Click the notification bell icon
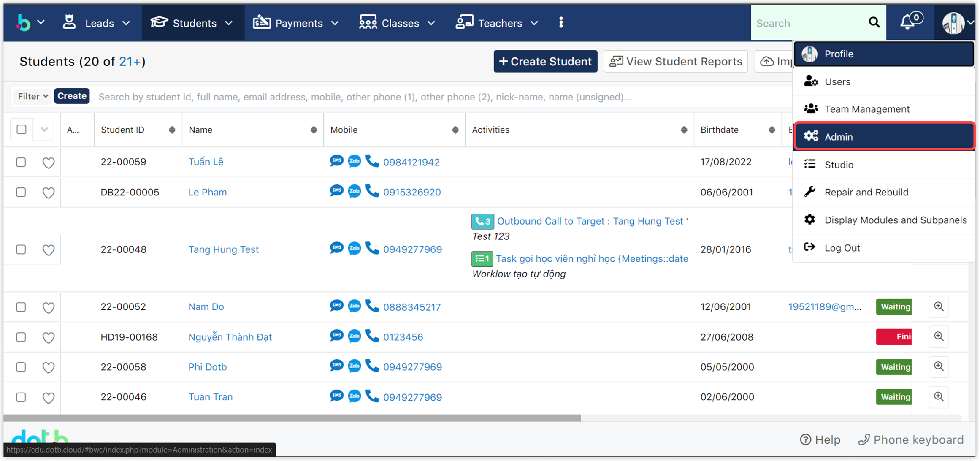This screenshot has height=461, width=980. 908,22
